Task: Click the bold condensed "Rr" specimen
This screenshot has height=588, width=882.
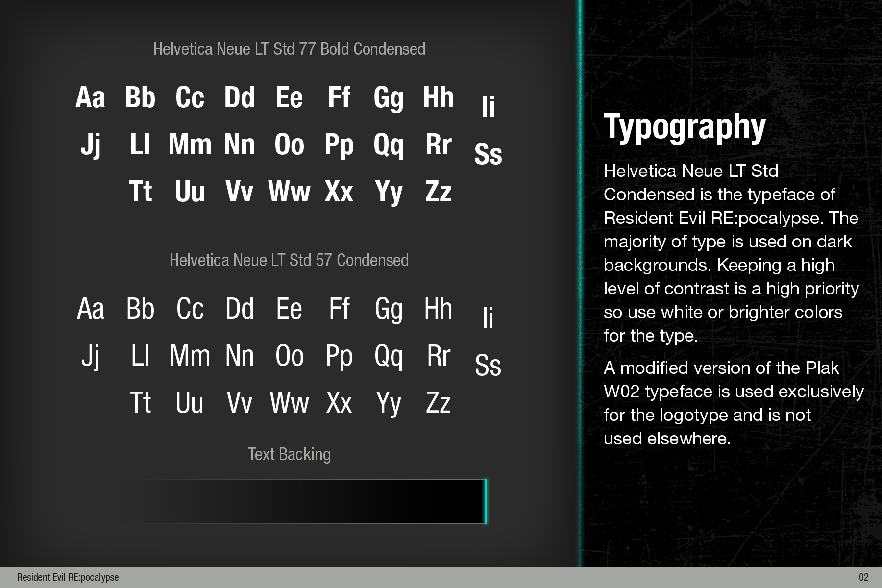Action: pyautogui.click(x=439, y=144)
